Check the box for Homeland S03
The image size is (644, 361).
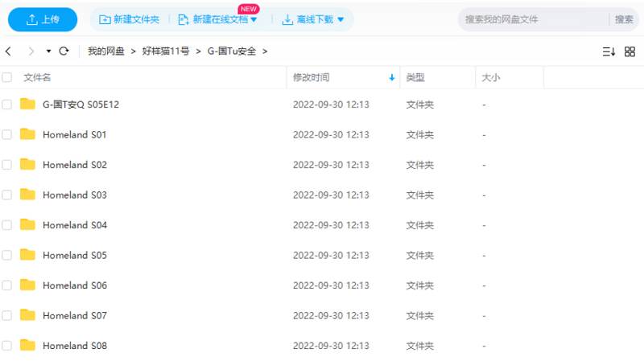point(7,195)
